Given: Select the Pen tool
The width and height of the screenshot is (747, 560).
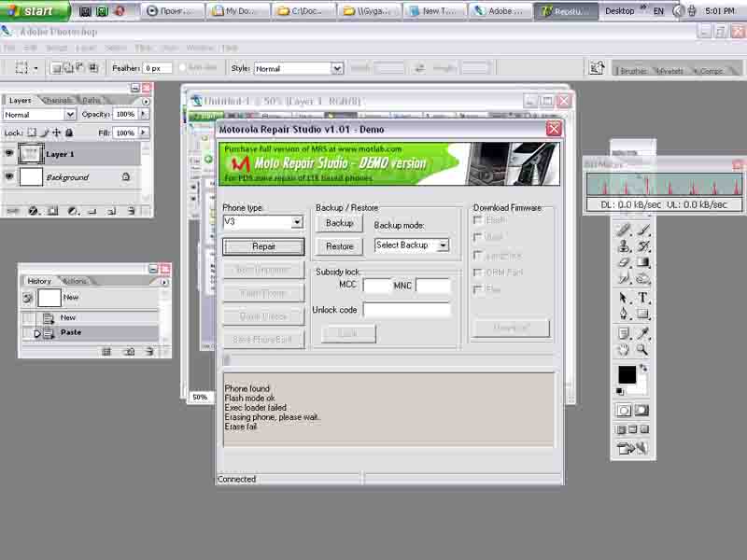Looking at the screenshot, I should tap(624, 314).
